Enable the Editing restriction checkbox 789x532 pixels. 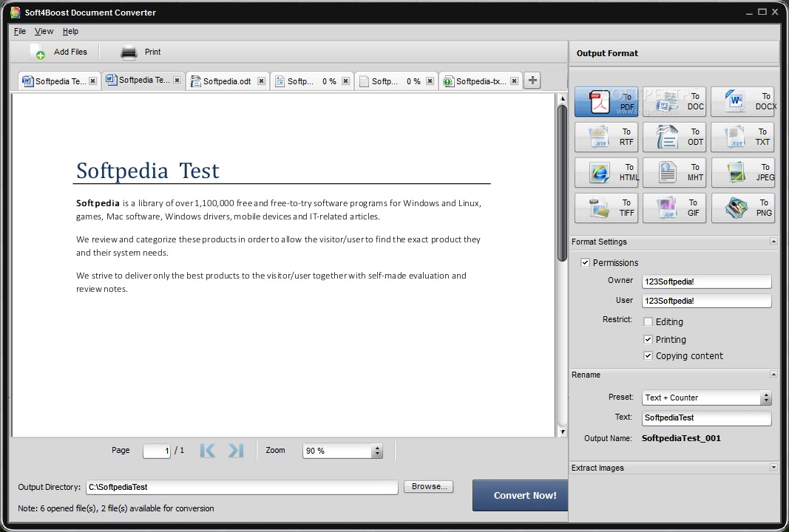pos(649,322)
